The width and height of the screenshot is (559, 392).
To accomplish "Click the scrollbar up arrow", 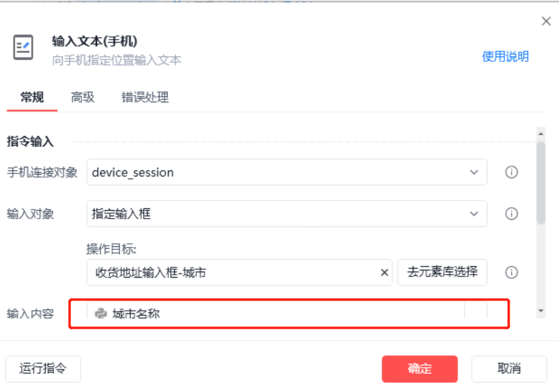I will point(541,134).
